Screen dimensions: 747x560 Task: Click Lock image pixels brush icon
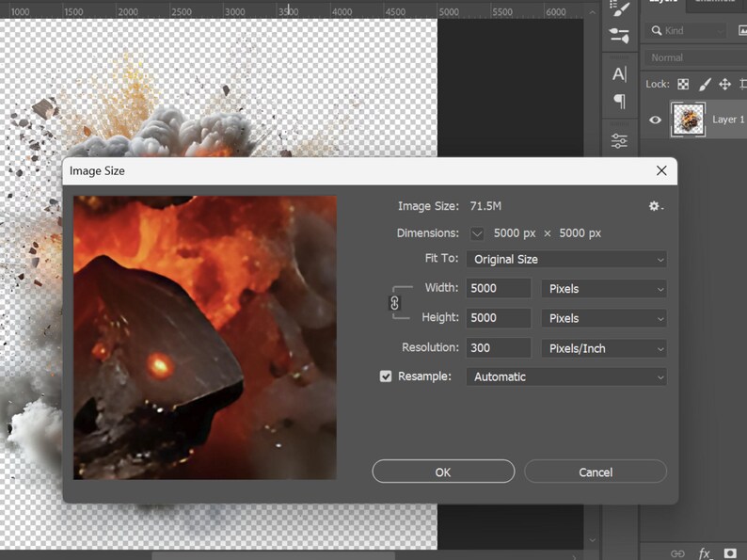(705, 85)
